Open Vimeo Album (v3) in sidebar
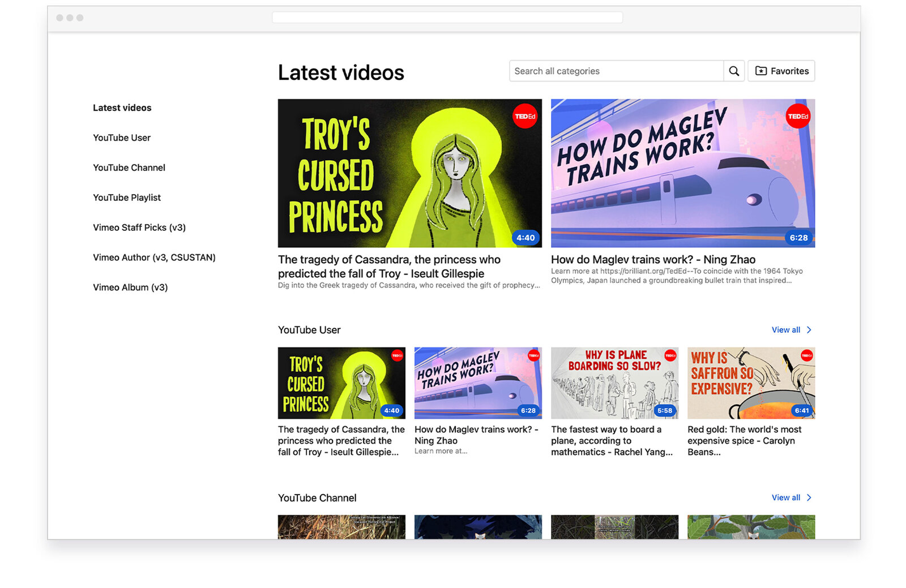 click(130, 287)
